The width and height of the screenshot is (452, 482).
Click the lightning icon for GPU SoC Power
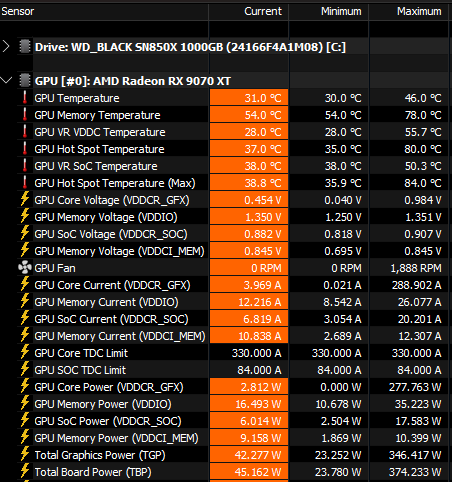(x=25, y=420)
